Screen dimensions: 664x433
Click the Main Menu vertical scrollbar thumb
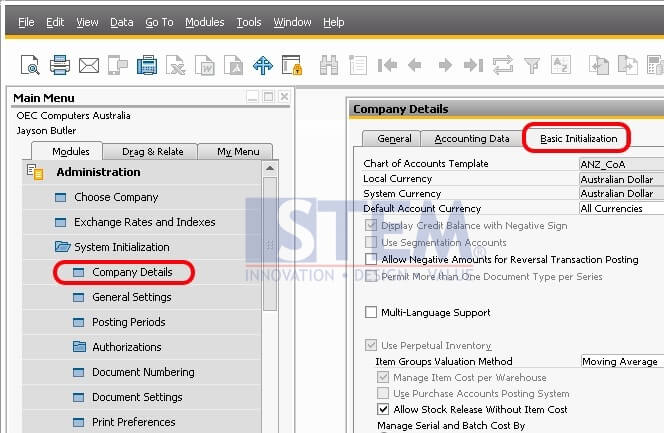pos(270,245)
